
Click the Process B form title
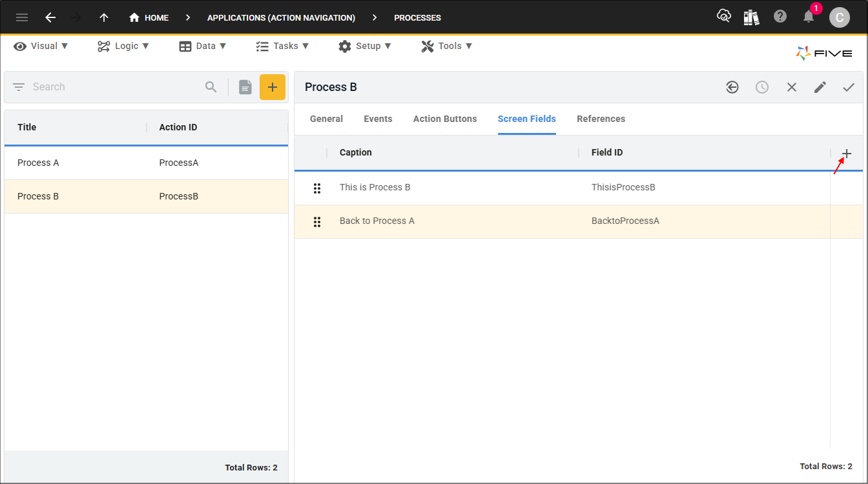coord(331,87)
